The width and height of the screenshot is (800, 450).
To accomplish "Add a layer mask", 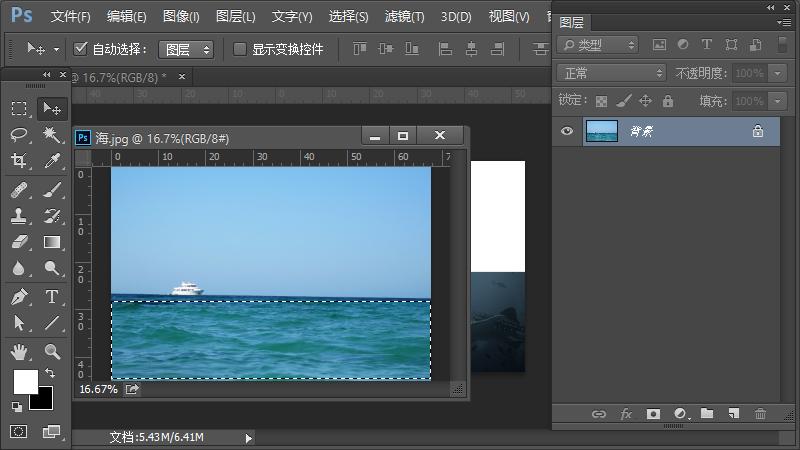I will [653, 414].
